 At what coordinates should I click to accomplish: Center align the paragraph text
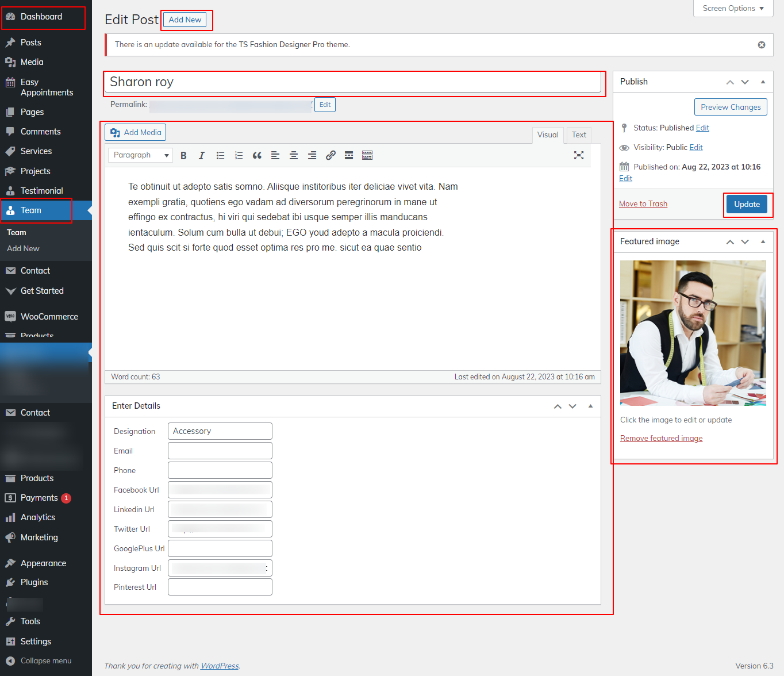click(x=294, y=156)
